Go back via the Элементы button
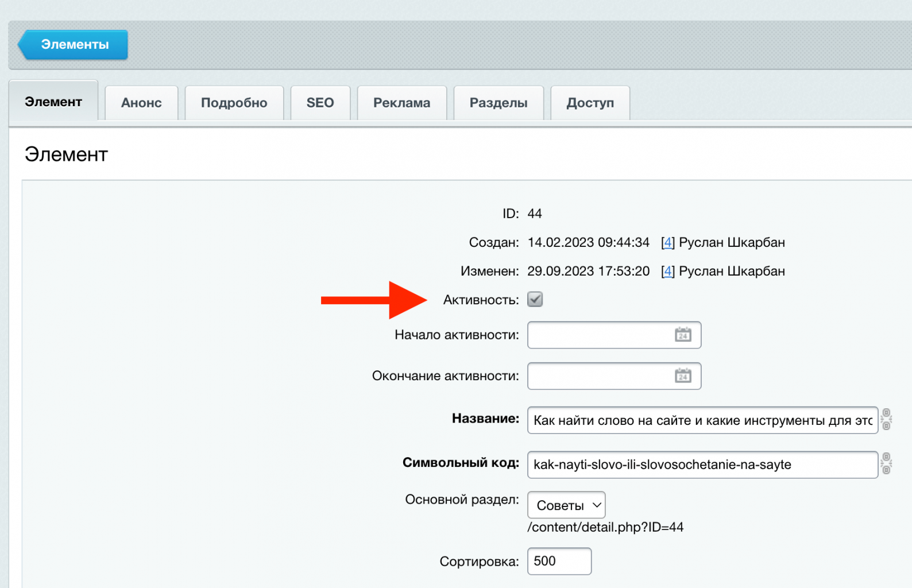Image resolution: width=912 pixels, height=588 pixels. [x=73, y=45]
